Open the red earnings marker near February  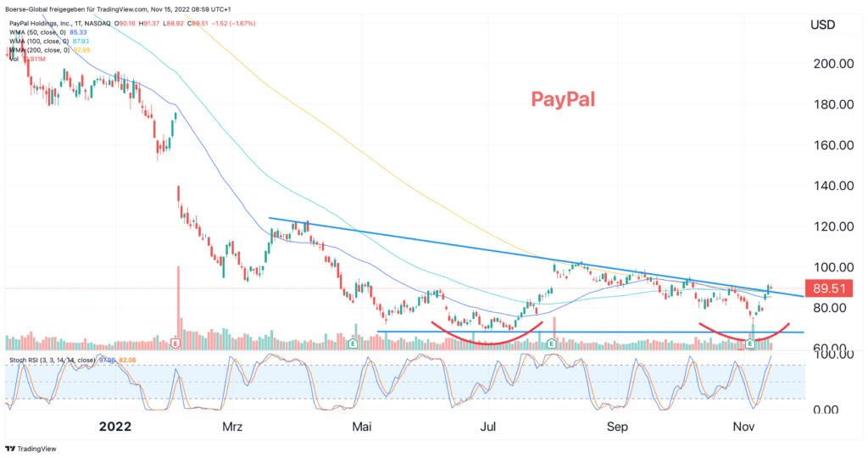click(176, 343)
